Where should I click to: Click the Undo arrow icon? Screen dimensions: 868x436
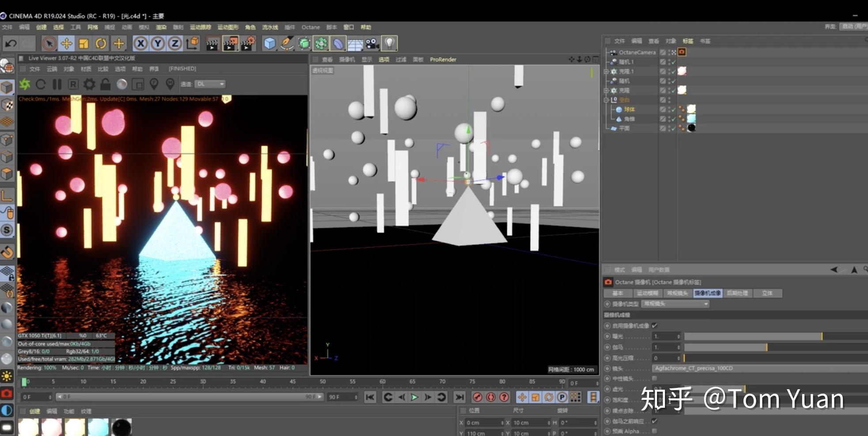[11, 43]
